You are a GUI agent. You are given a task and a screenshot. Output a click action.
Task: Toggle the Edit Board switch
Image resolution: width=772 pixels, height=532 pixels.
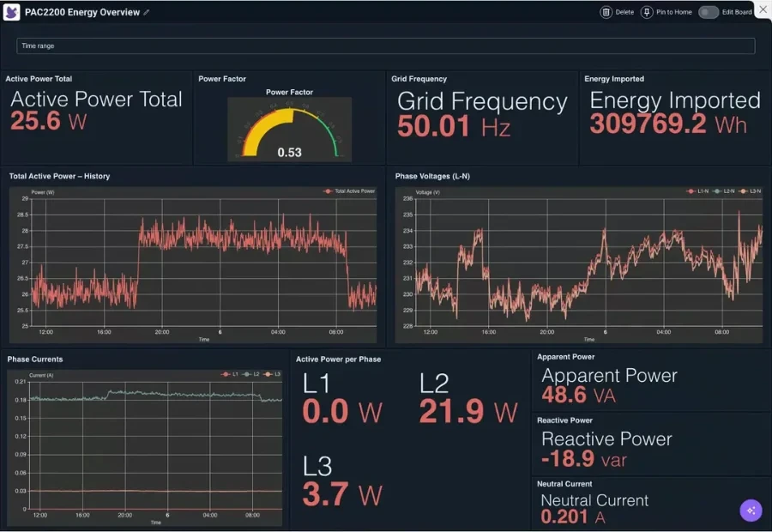click(709, 12)
